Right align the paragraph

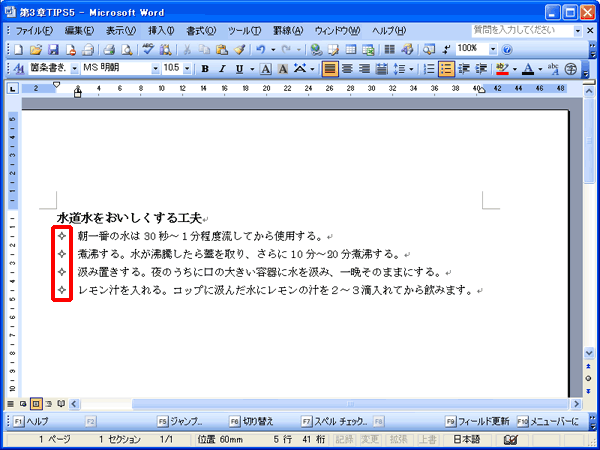[365, 69]
